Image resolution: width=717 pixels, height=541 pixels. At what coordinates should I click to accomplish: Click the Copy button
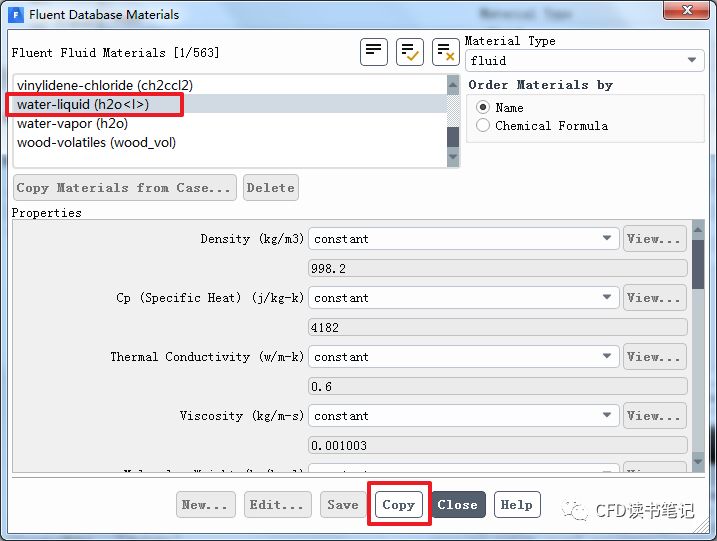(x=399, y=504)
